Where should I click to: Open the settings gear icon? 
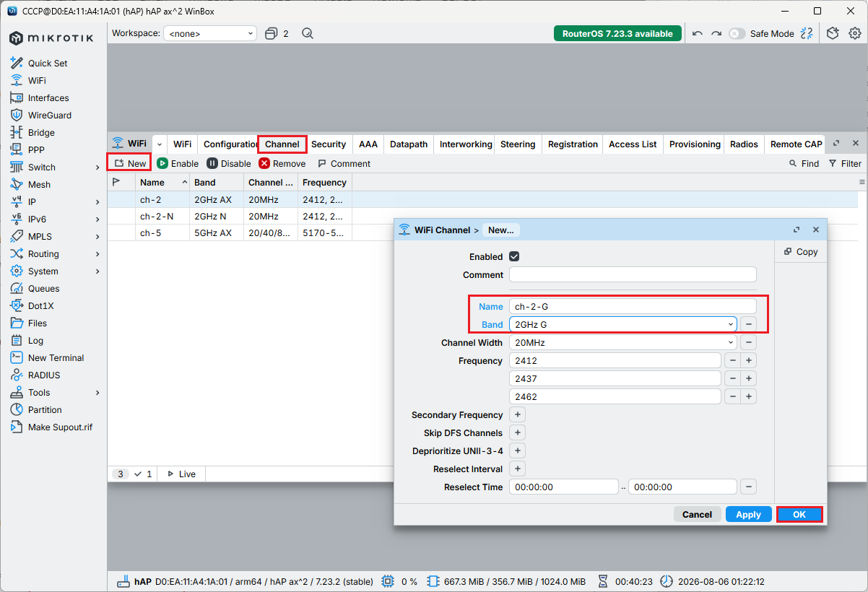855,33
